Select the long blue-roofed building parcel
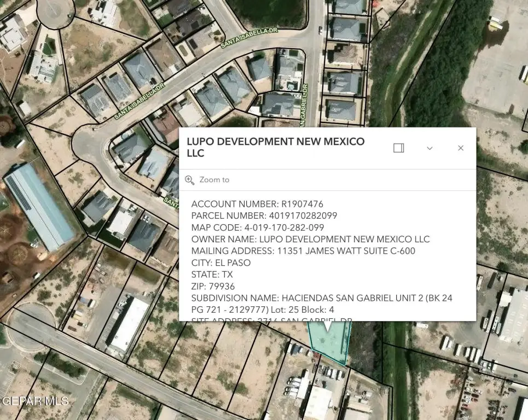 [x=38, y=207]
